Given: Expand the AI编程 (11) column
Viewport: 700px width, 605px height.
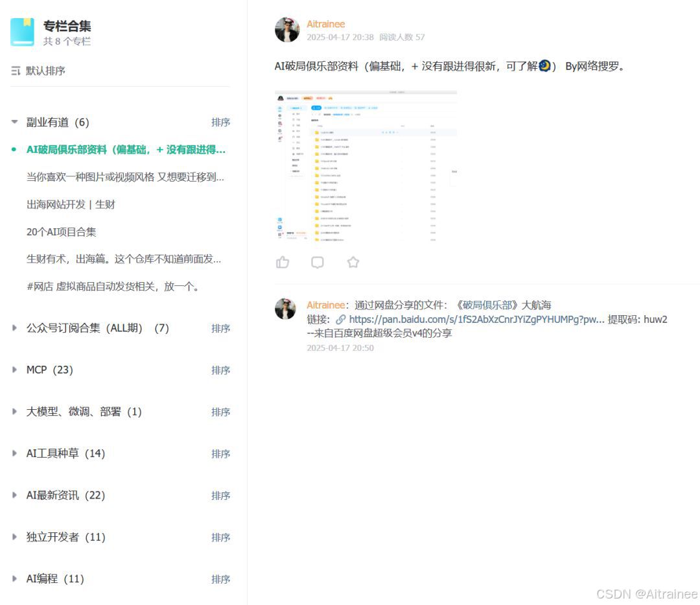Looking at the screenshot, I should click(15, 578).
